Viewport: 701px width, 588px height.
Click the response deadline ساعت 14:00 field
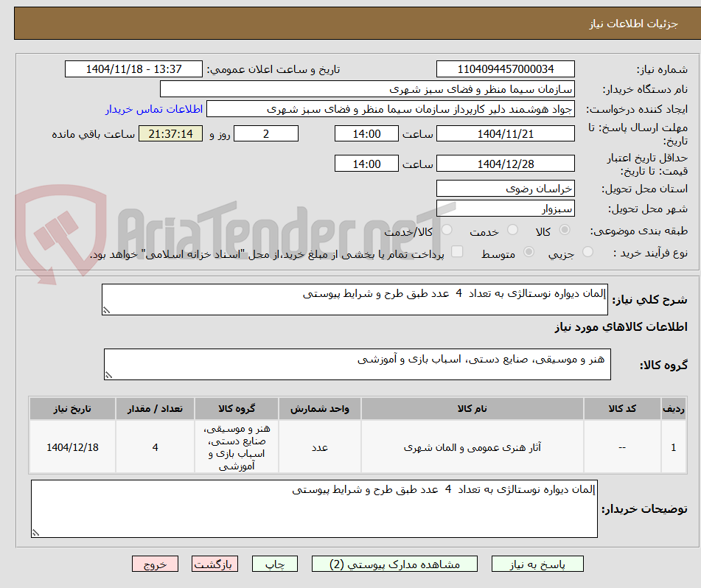point(366,133)
